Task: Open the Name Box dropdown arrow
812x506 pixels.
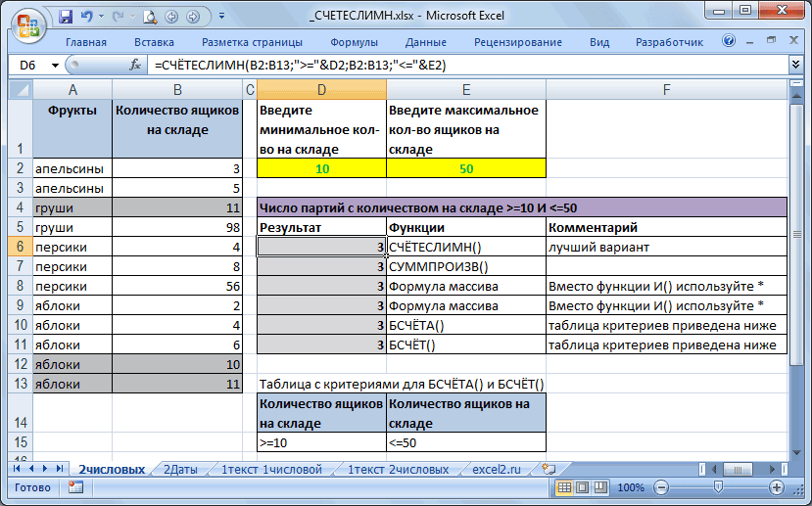Action: click(x=55, y=66)
